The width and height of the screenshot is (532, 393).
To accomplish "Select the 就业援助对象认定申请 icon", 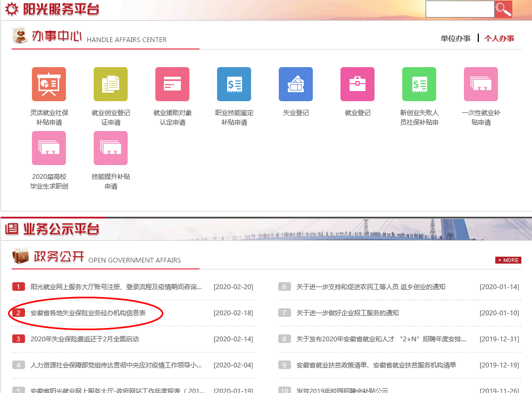I will click(x=172, y=84).
